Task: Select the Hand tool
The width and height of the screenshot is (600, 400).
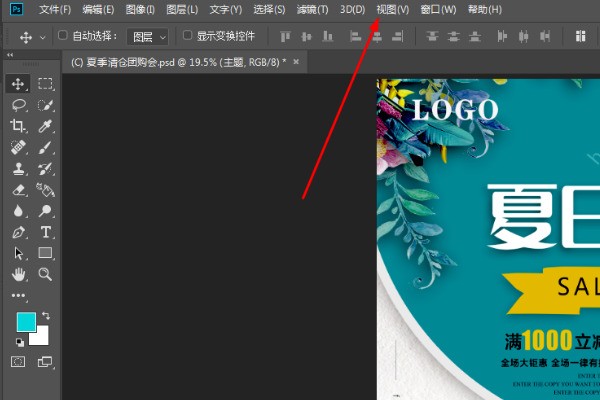Action: pyautogui.click(x=18, y=274)
